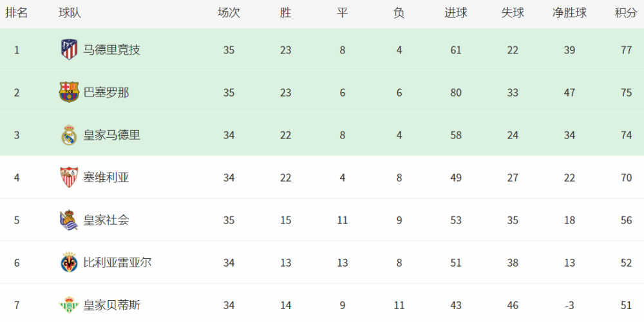Click the Real Madrid club crest
The image size is (644, 322).
point(69,135)
